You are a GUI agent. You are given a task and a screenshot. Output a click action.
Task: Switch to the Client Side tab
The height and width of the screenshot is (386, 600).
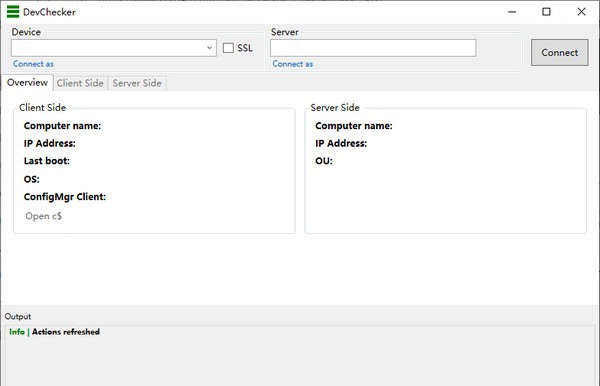tap(80, 83)
